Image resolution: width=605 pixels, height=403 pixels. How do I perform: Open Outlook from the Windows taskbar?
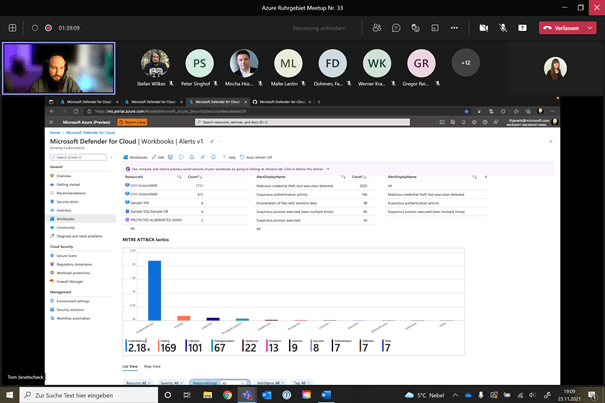[x=267, y=395]
